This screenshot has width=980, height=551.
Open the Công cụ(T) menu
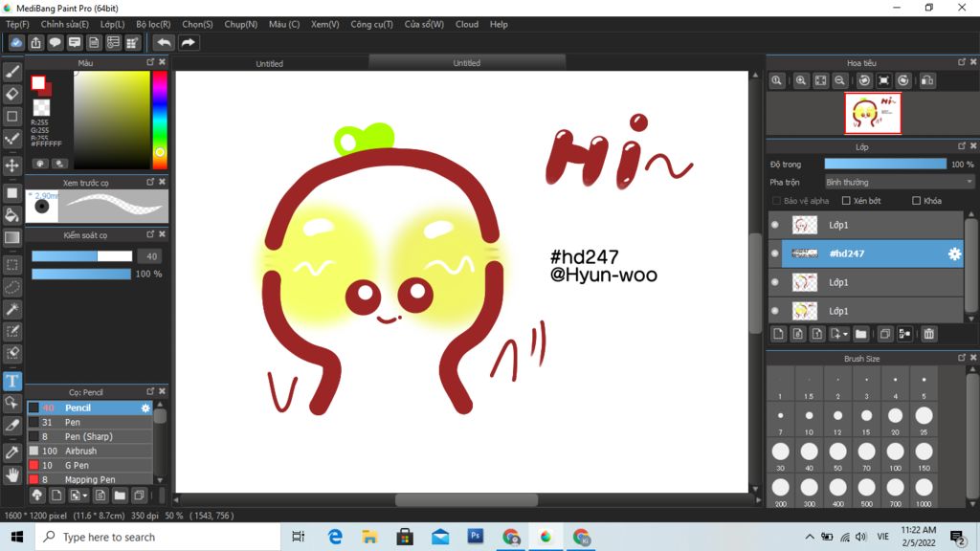coord(372,24)
